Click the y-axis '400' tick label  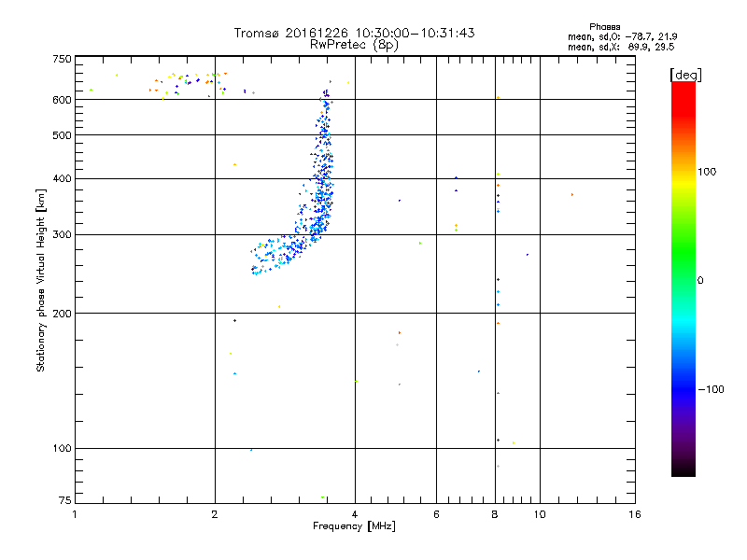tap(62, 179)
